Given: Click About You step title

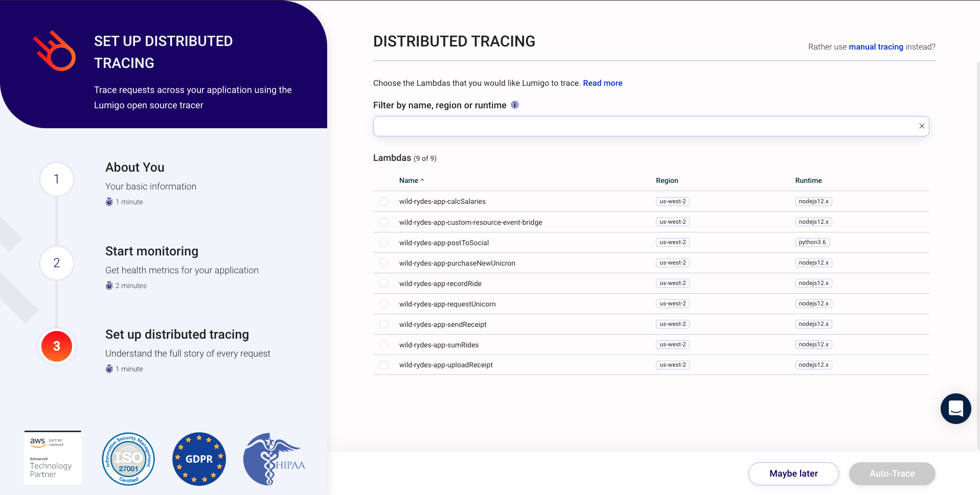Looking at the screenshot, I should [135, 168].
